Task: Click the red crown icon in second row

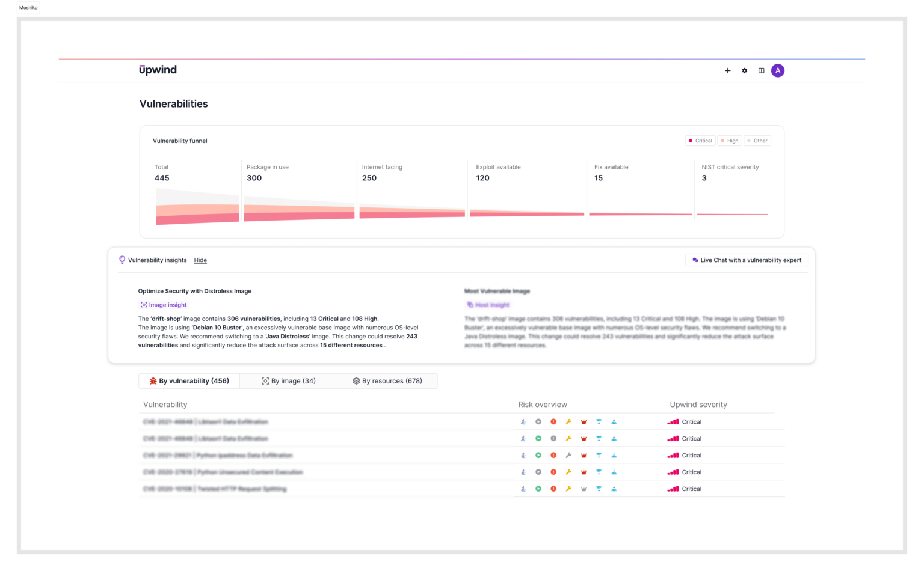Action: click(x=584, y=439)
